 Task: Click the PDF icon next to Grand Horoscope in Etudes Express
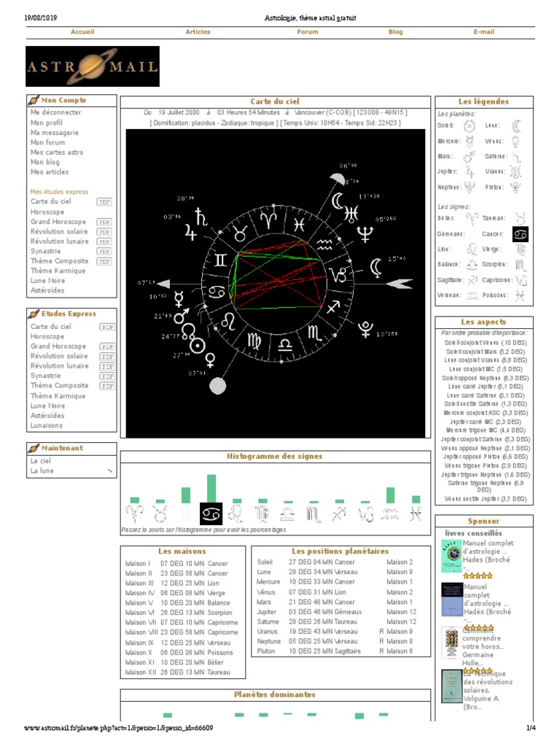tap(107, 347)
